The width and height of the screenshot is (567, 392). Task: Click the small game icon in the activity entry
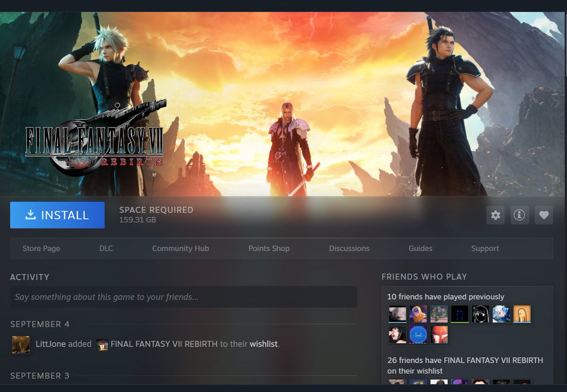102,344
